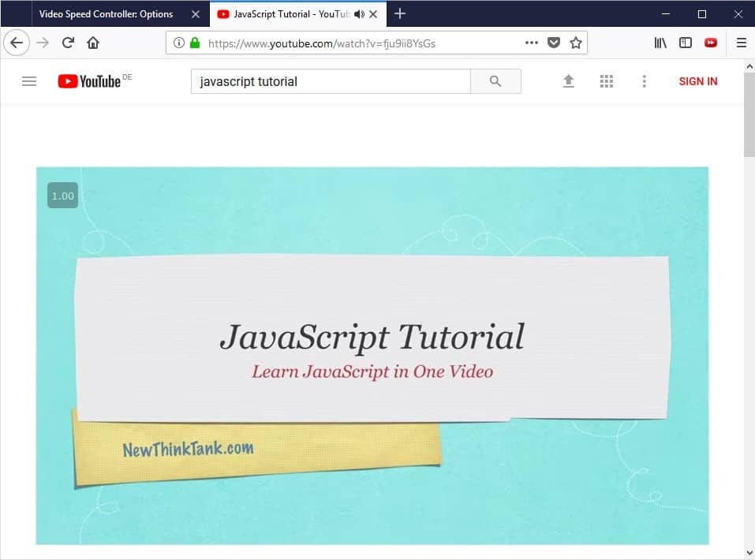
Task: Click the page scrollbar up arrow
Action: [x=749, y=66]
